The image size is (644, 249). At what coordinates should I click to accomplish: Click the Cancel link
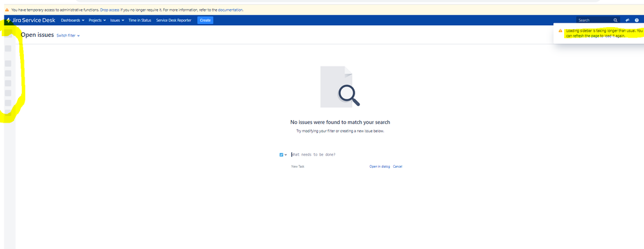[398, 166]
